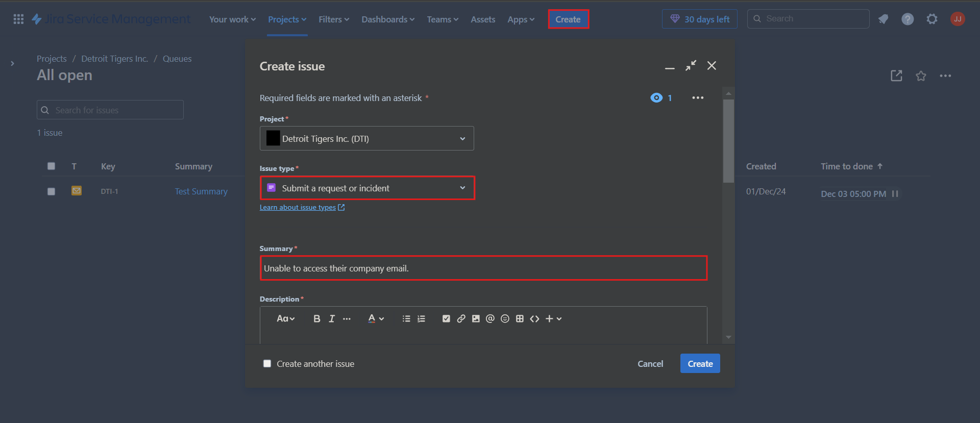The image size is (980, 423).
Task: Open the emoji picker in the editor
Action: (x=505, y=318)
